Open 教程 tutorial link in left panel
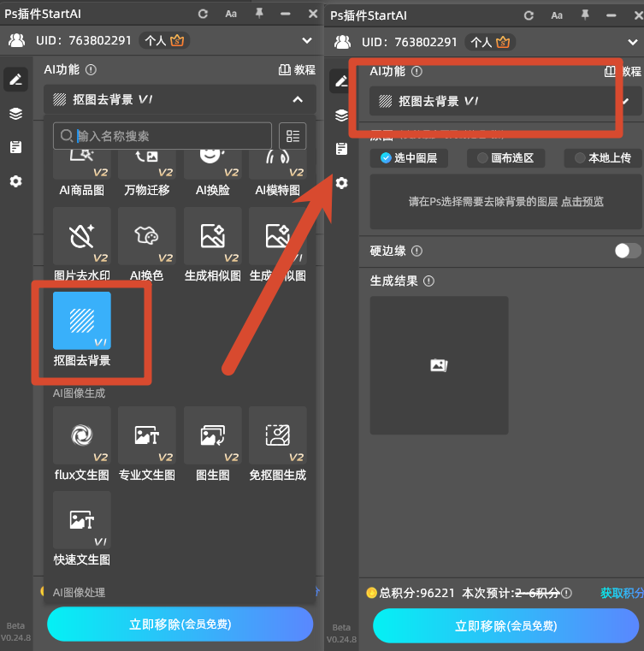This screenshot has height=651, width=644. (x=297, y=70)
